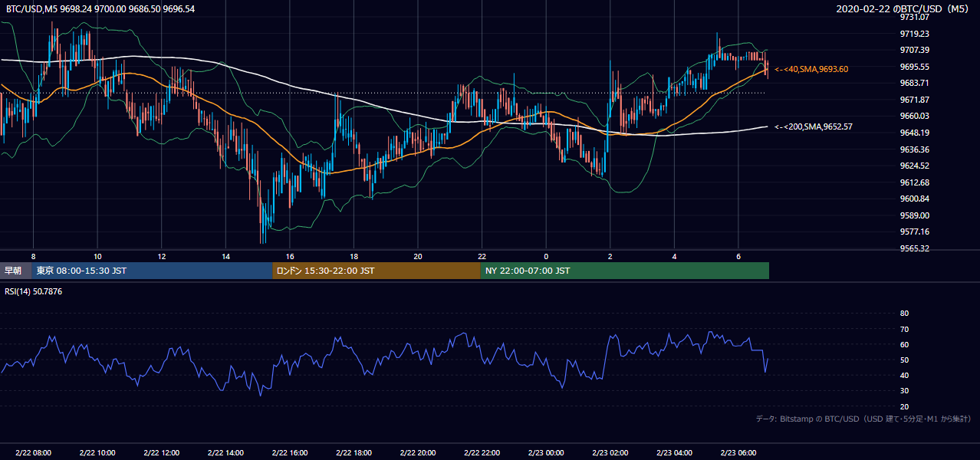The width and height of the screenshot is (980, 460).
Task: Click price axis value 9719.23
Action: 915,34
